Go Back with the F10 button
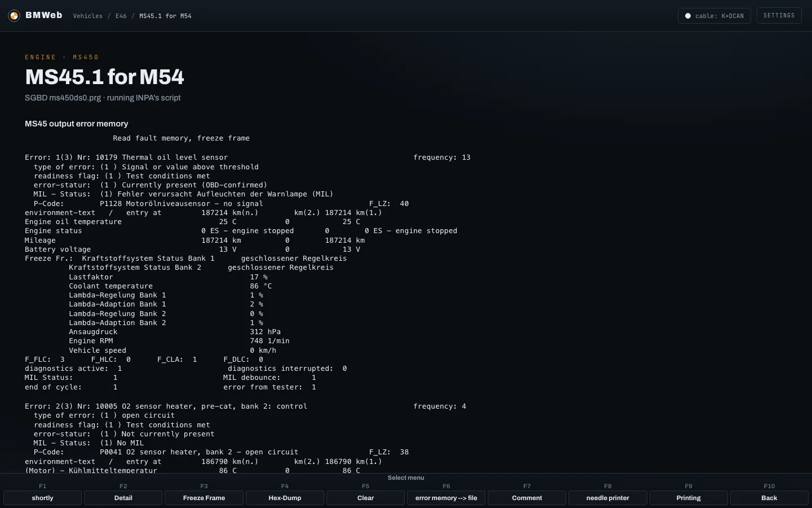The width and height of the screenshot is (812, 508). click(x=769, y=498)
